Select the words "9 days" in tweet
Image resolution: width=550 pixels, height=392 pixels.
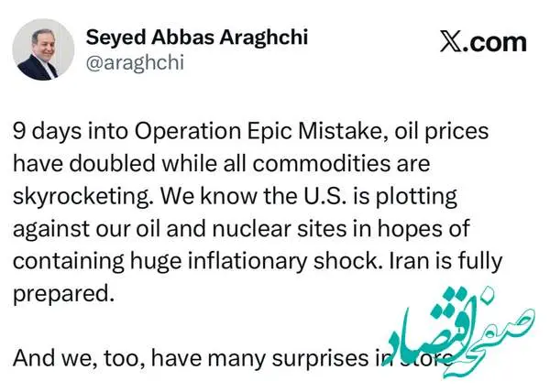pos(47,129)
